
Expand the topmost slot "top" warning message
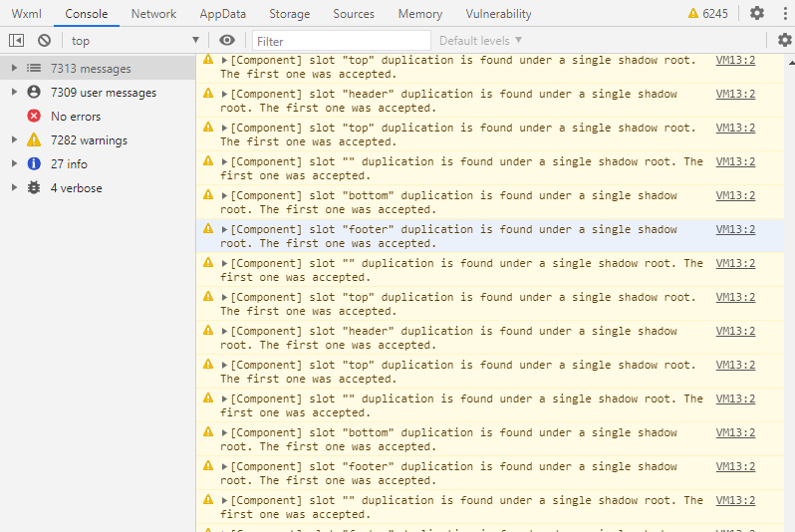(x=224, y=61)
